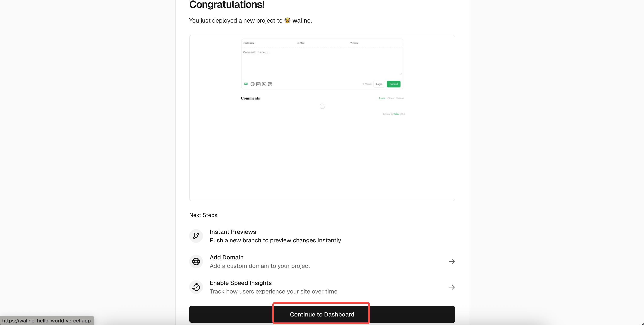Click the Markdown guide icon in comment toolbar
Image resolution: width=644 pixels, height=325 pixels.
(246, 84)
